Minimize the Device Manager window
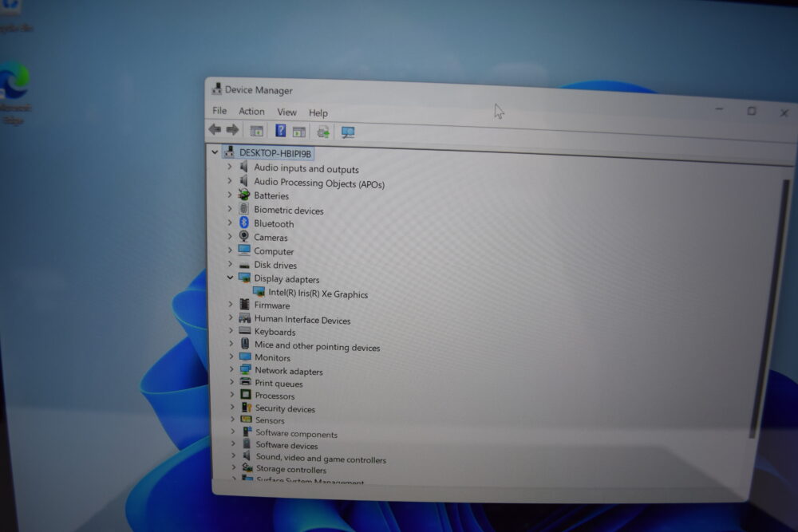 point(719,108)
